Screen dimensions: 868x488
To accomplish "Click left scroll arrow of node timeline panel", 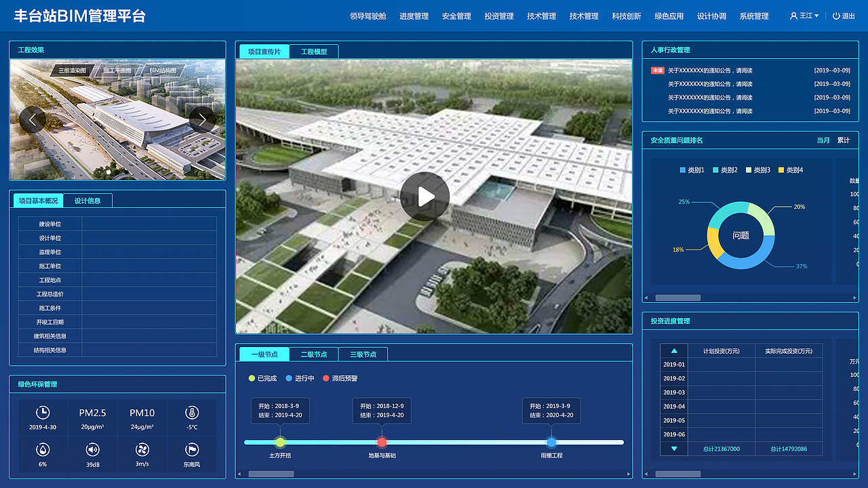I will (239, 474).
